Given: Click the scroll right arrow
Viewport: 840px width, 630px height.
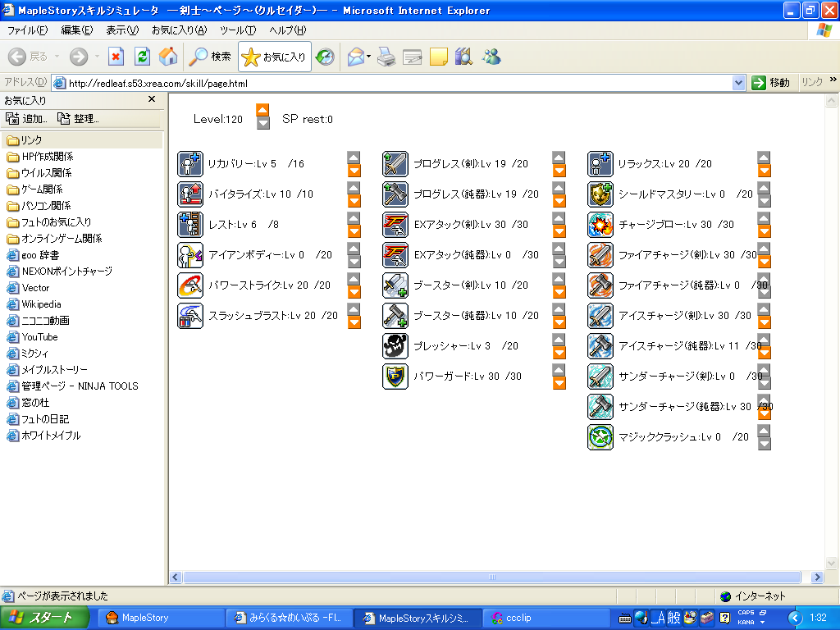Looking at the screenshot, I should (817, 577).
